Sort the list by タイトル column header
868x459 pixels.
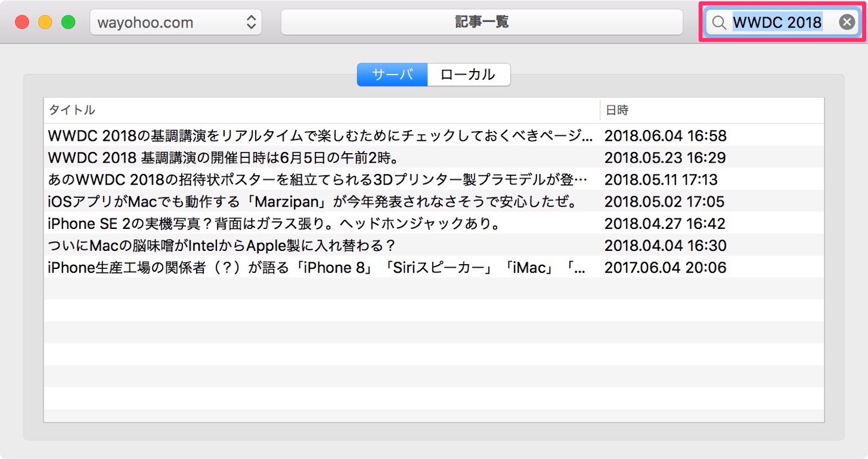tap(322, 110)
